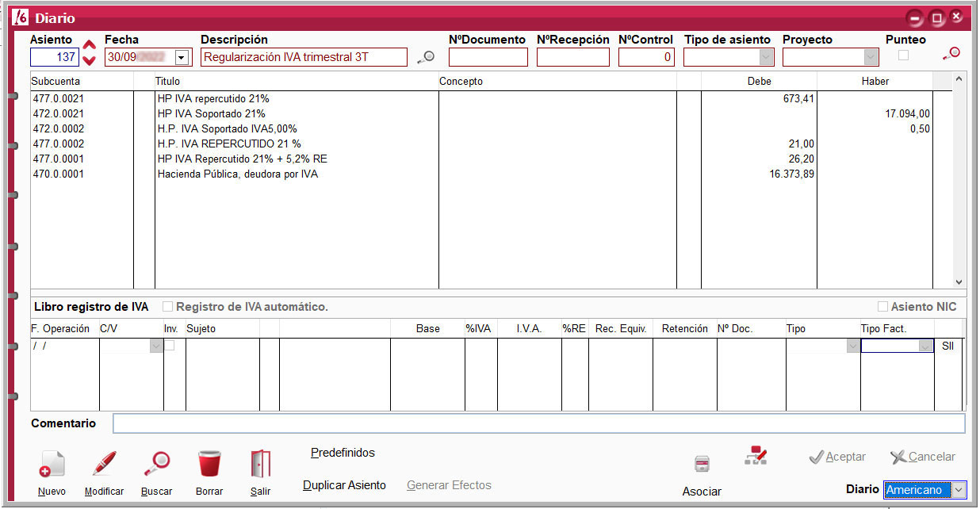Select subcuenta 477.0.0001 row
The height and width of the screenshot is (509, 980).
coord(481,159)
